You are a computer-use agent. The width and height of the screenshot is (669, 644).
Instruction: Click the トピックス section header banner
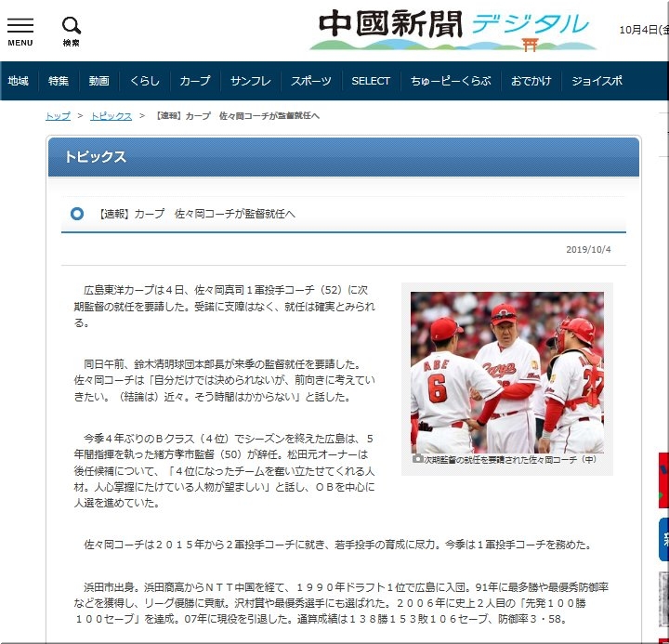tap(344, 157)
